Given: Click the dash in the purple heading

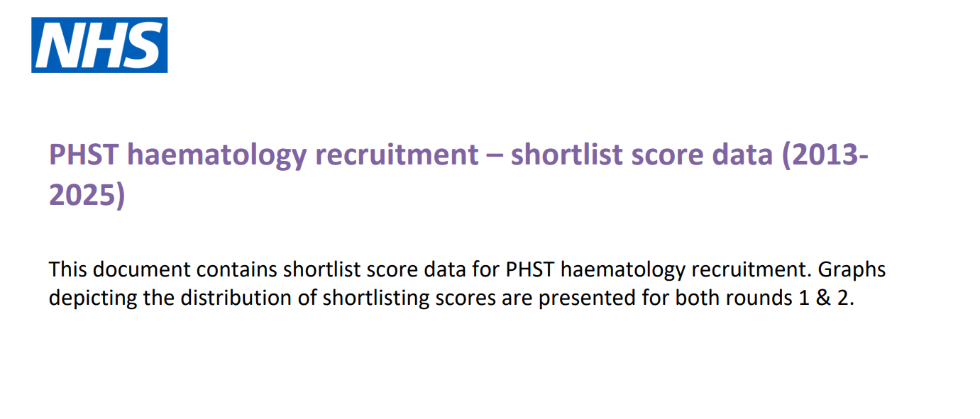Looking at the screenshot, I should (x=495, y=155).
